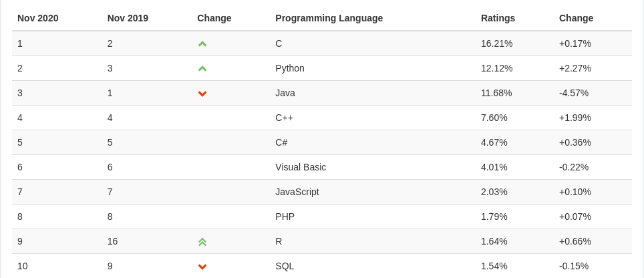Select the Nov 2020 column header
644x278 pixels.
point(38,18)
